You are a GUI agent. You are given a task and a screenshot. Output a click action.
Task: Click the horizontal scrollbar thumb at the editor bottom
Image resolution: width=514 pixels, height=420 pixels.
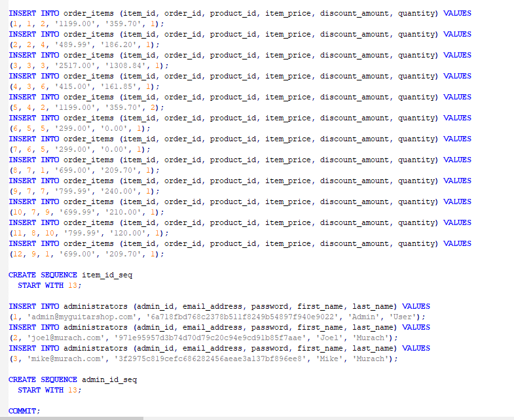point(71,418)
